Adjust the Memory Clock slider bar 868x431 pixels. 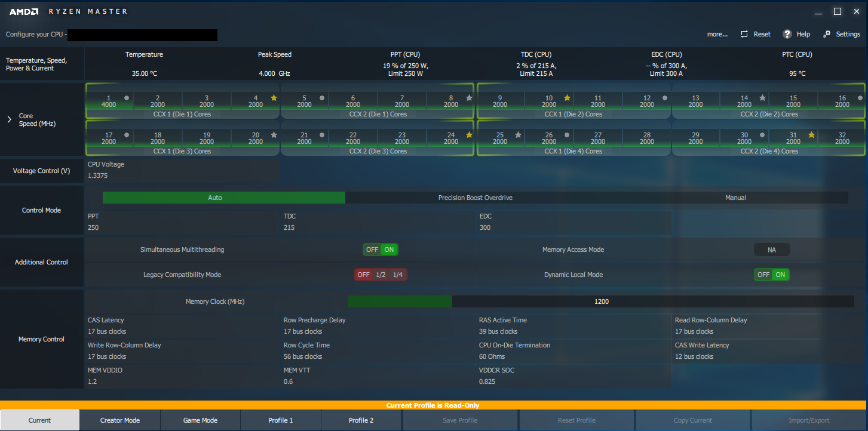pos(601,301)
